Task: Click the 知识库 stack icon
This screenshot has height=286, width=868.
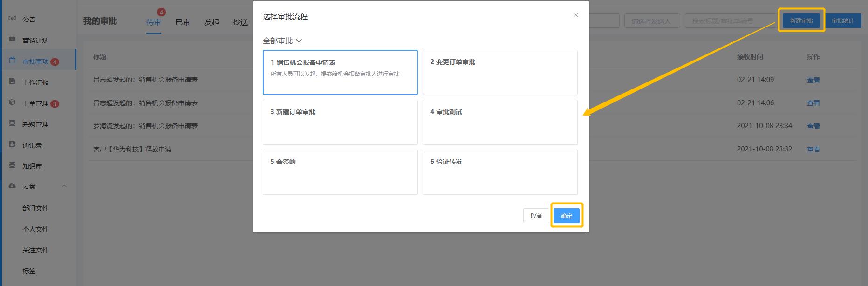Action: (13, 165)
